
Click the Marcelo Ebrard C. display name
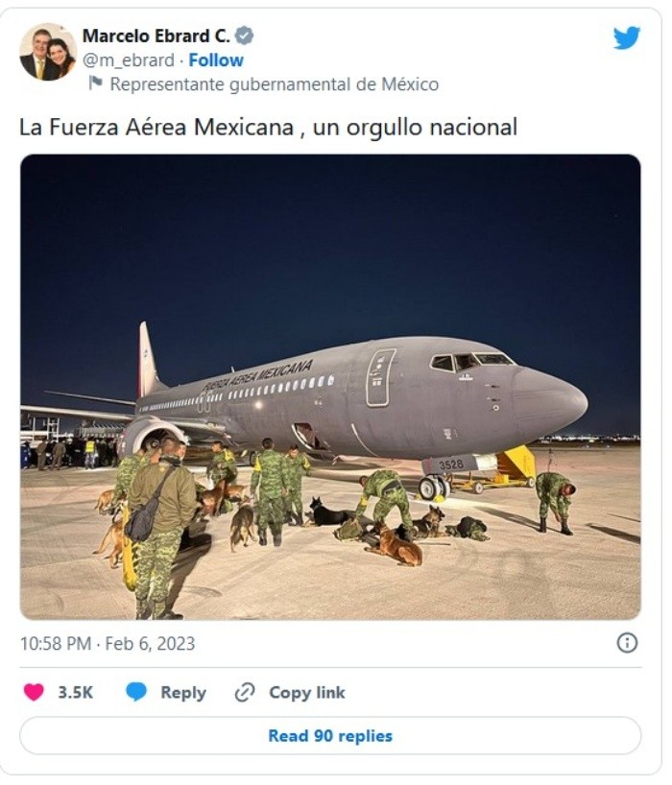click(155, 36)
